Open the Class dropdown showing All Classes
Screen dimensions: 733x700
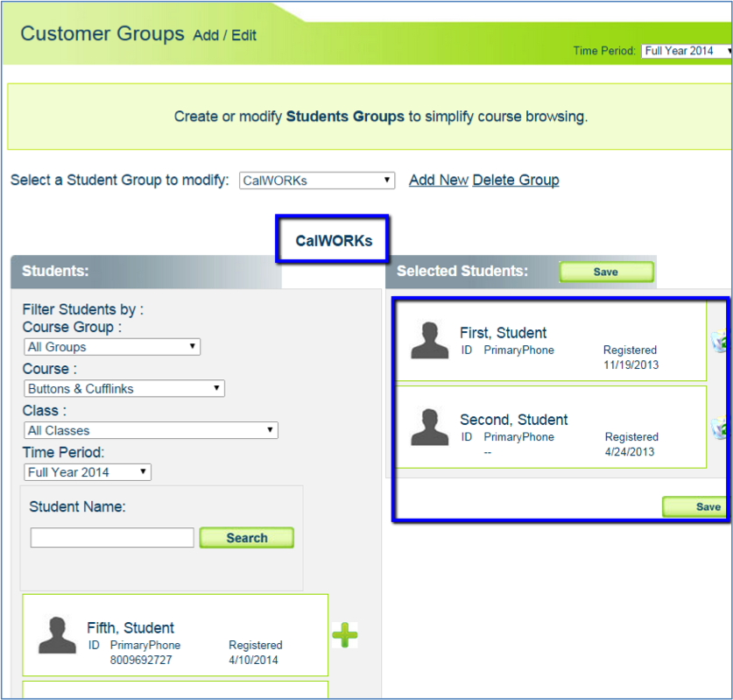[151, 430]
